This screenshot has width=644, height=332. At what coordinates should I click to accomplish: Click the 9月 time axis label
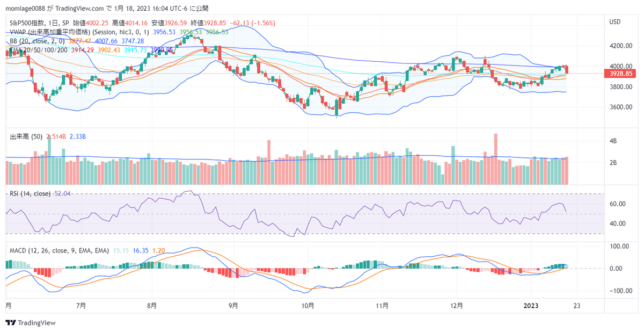coord(233,306)
